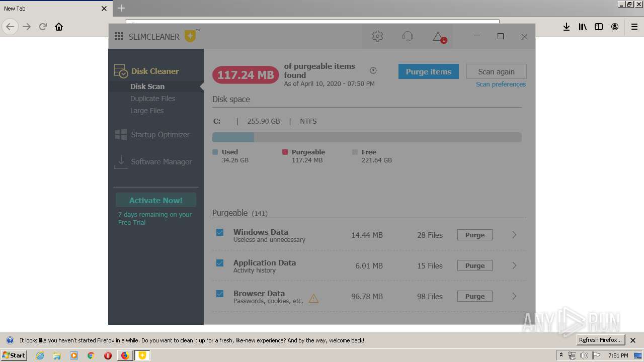Image resolution: width=644 pixels, height=362 pixels.
Task: Open the SlimCleaner apps grid menu
Action: (x=119, y=36)
